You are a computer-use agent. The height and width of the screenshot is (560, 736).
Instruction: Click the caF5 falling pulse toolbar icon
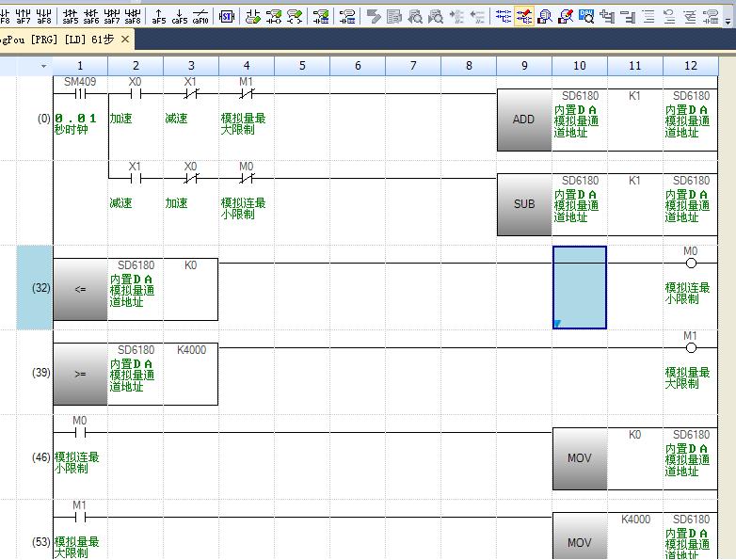[179, 16]
